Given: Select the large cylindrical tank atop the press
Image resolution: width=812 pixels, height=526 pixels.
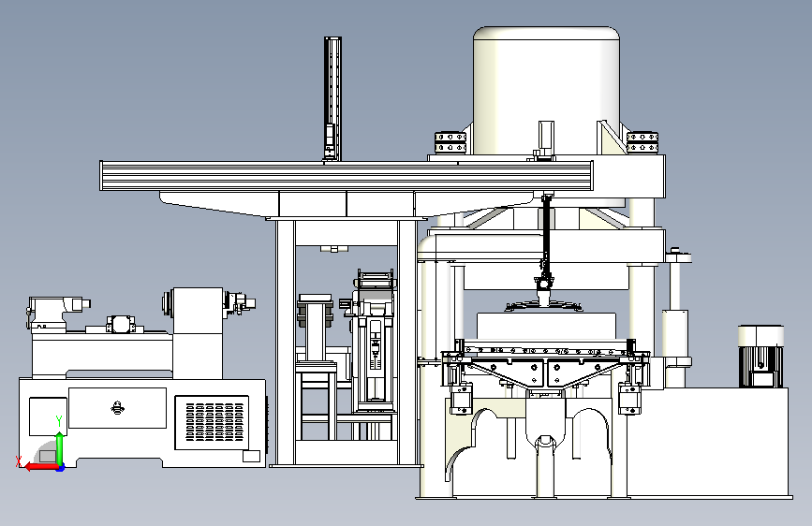Looking at the screenshot, I should [546, 91].
